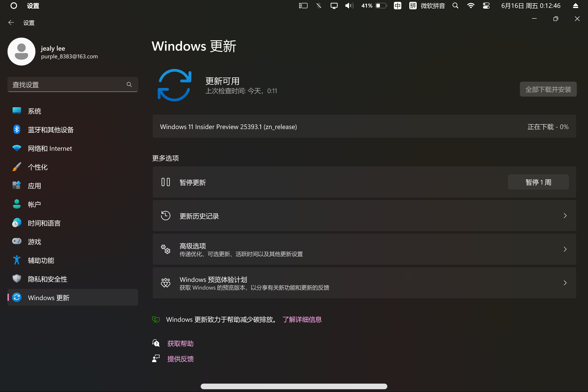Open 辅助功能 settings
The image size is (588, 392).
pos(73,260)
